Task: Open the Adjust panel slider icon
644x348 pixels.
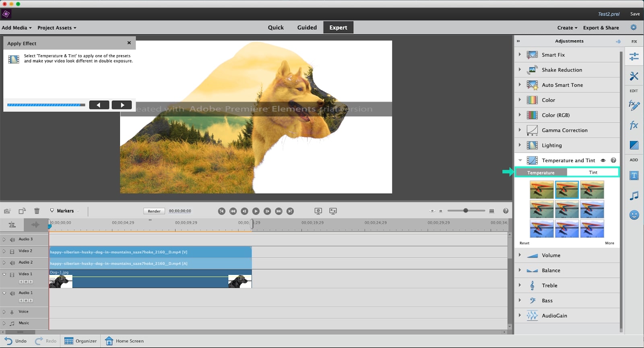Action: pyautogui.click(x=634, y=57)
